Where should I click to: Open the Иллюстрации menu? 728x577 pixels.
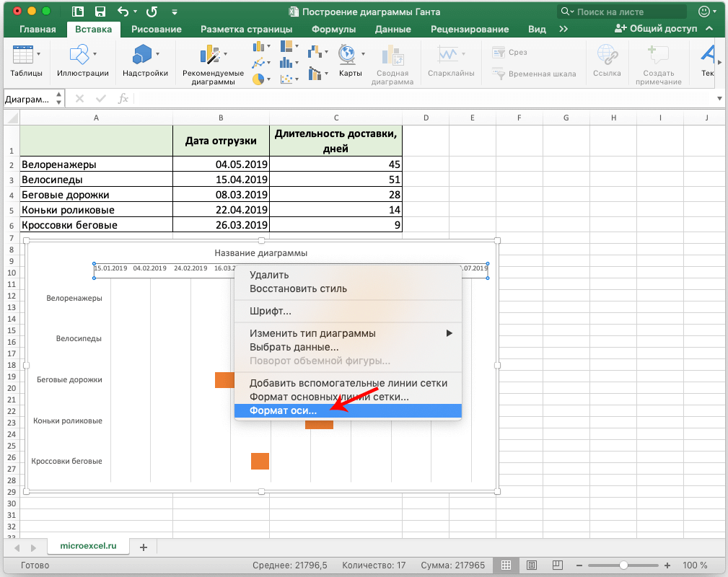pos(83,61)
